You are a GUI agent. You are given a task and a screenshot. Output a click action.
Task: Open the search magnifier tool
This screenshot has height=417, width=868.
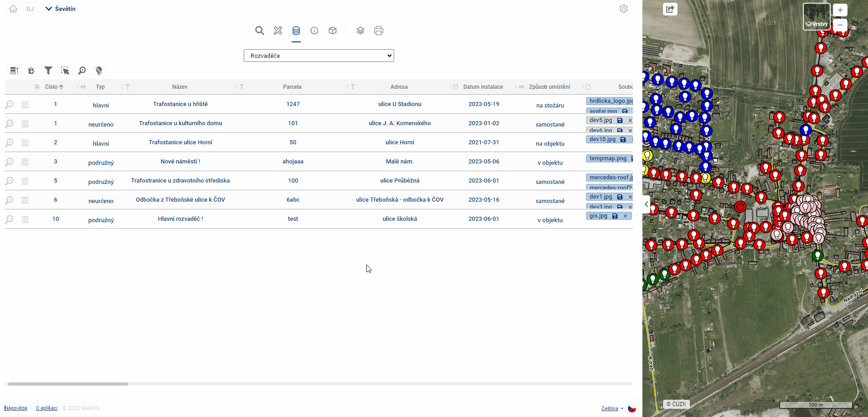coord(260,31)
